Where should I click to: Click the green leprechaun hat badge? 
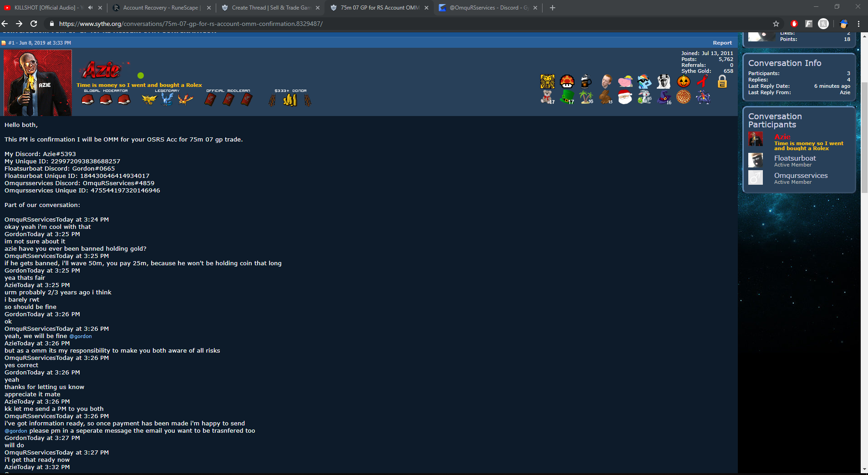point(567,97)
